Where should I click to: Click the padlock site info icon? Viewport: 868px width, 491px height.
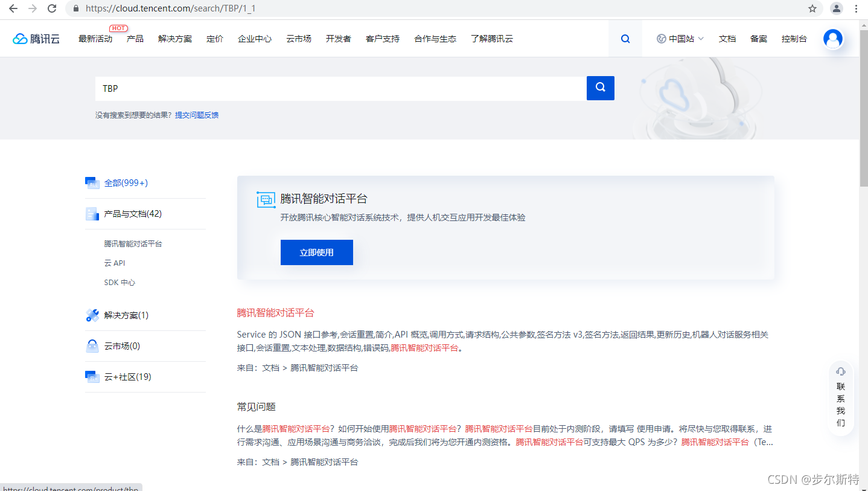pos(75,8)
